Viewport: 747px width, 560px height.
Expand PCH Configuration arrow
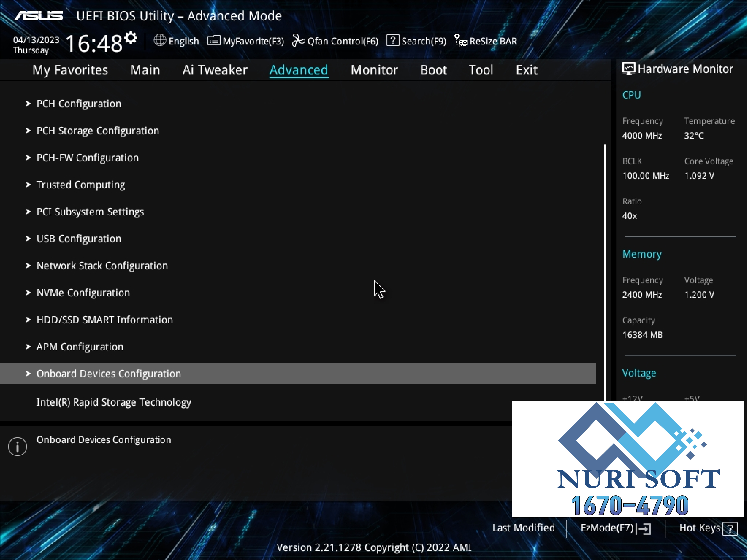[28, 104]
